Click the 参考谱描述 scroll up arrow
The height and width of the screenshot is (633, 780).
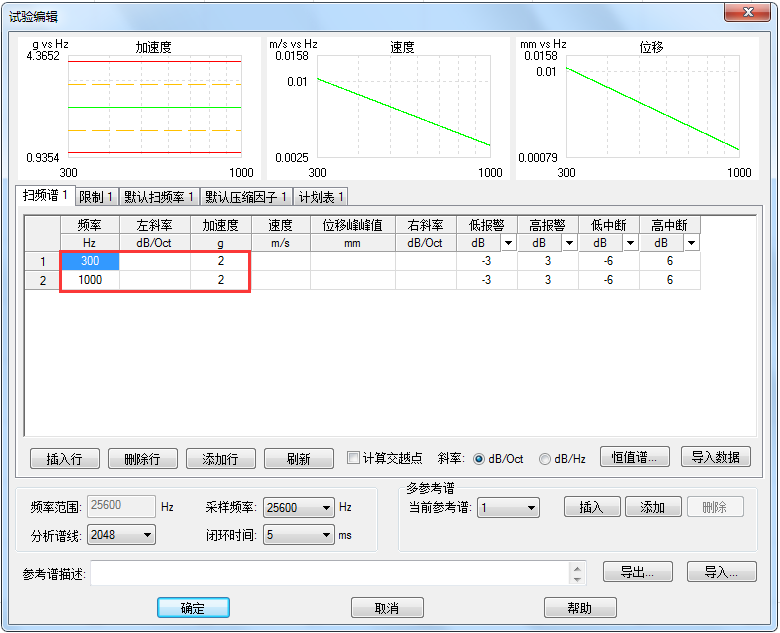577,568
